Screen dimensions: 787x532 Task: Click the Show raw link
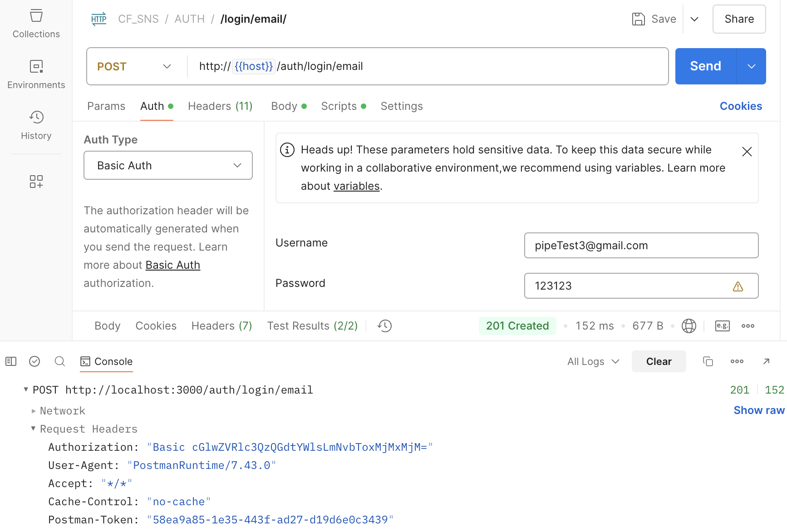point(759,410)
